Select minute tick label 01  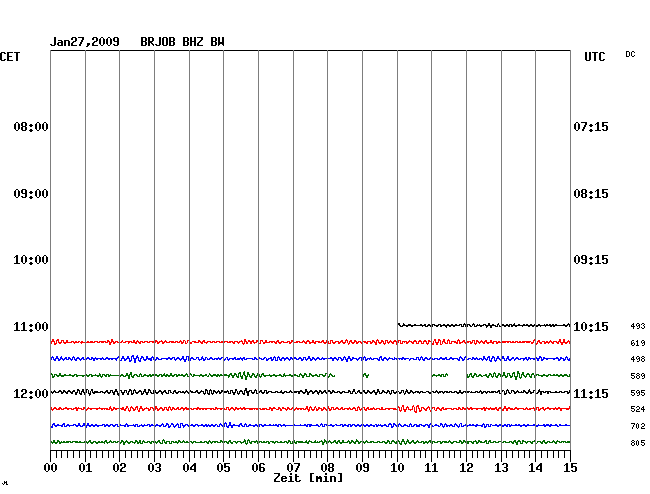click(85, 468)
